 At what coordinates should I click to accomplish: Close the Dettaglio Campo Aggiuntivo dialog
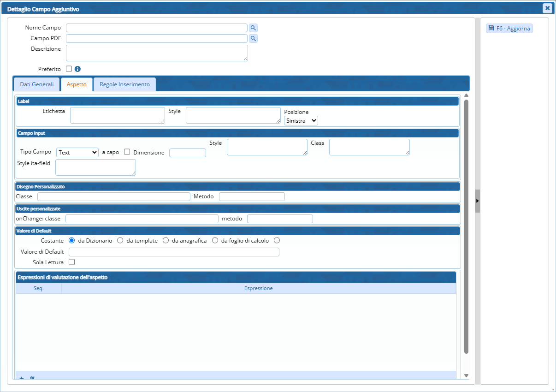547,8
